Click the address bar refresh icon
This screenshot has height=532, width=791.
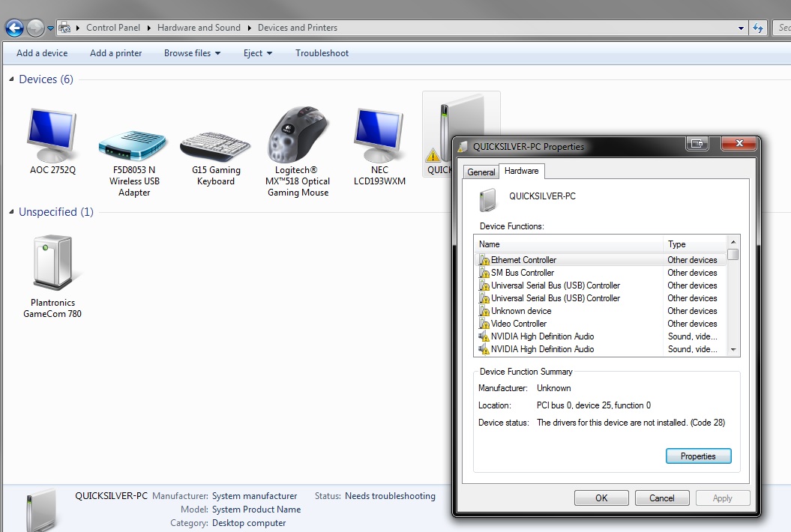[x=758, y=28]
